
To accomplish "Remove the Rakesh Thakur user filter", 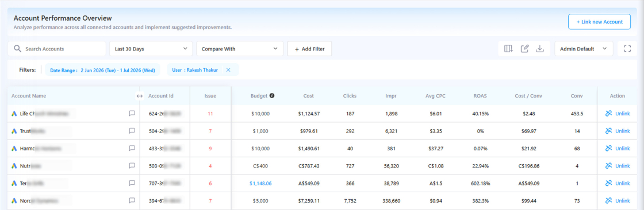I will [x=228, y=70].
